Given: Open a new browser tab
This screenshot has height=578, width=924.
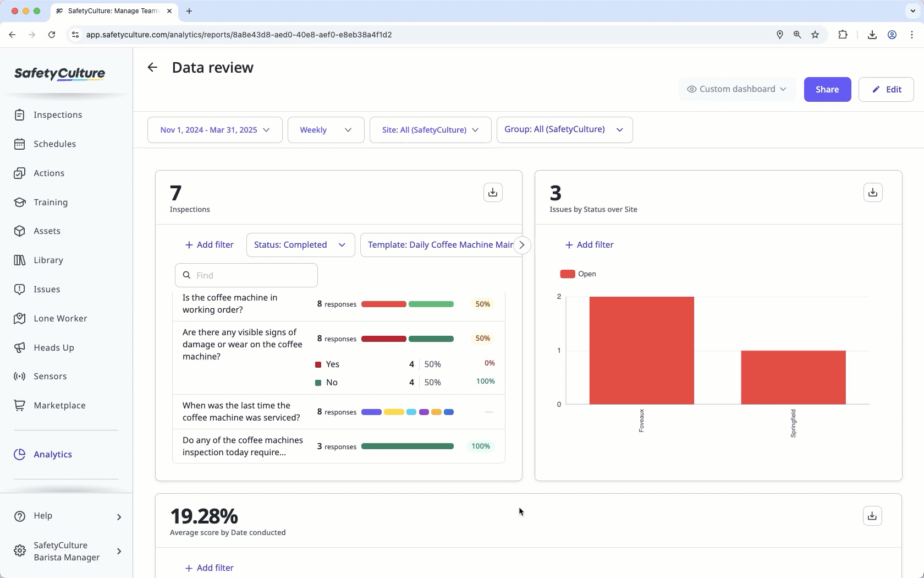Looking at the screenshot, I should pyautogui.click(x=189, y=11).
